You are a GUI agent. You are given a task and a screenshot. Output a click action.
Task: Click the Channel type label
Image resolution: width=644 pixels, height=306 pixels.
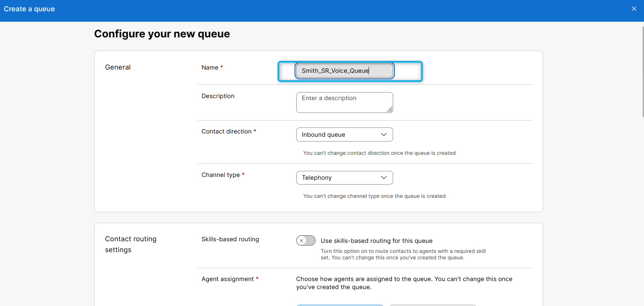coord(221,175)
